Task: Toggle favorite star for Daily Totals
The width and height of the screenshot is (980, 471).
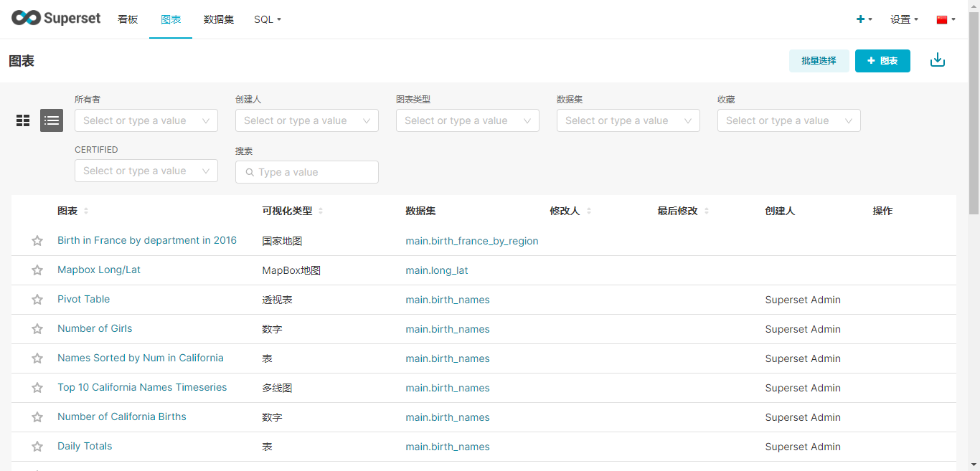Action: point(37,447)
